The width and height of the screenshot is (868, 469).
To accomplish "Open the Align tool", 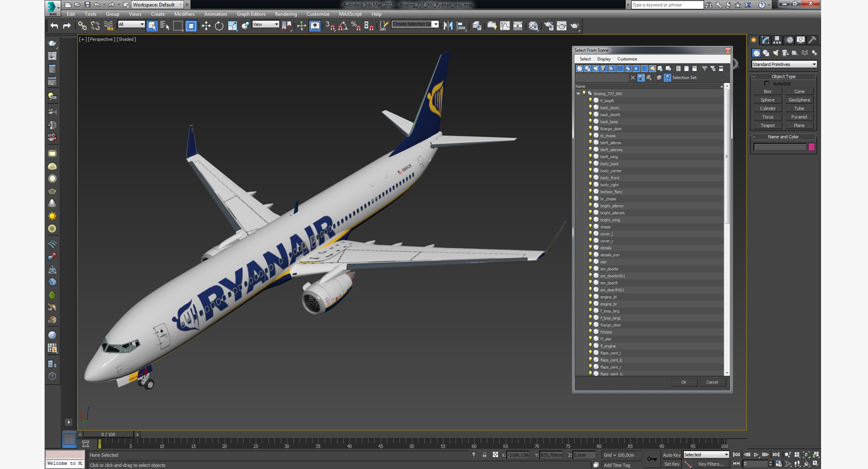I will pyautogui.click(x=462, y=26).
